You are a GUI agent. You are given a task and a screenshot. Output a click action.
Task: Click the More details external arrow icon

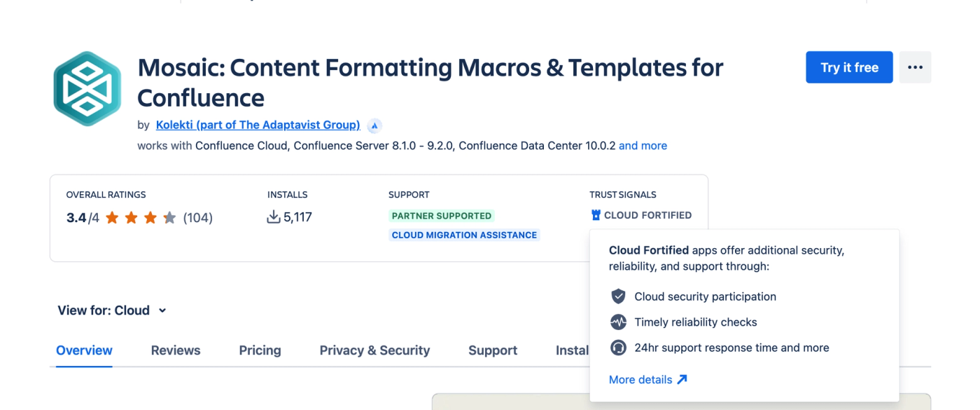[682, 379]
